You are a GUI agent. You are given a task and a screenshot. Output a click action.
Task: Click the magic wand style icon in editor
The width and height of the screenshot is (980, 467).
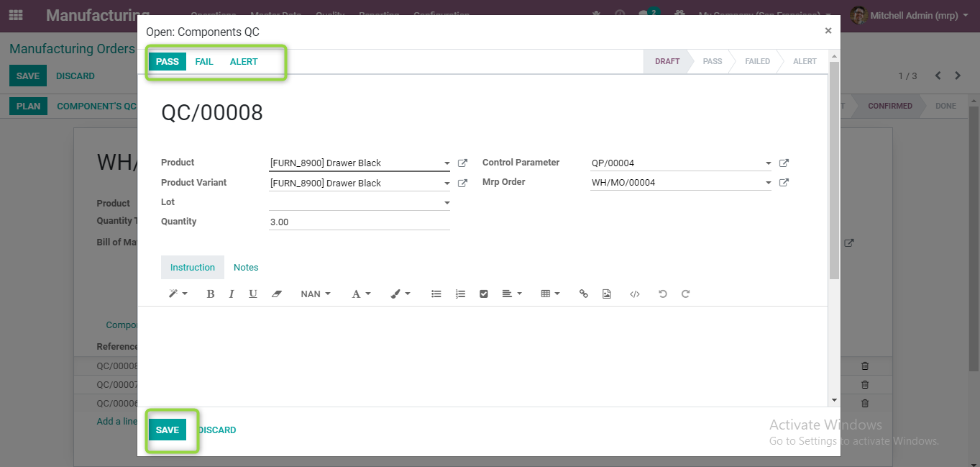click(178, 294)
